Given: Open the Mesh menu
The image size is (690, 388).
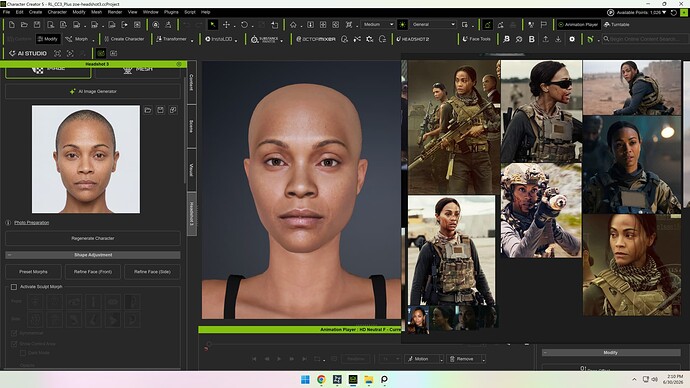Looking at the screenshot, I should (96, 12).
